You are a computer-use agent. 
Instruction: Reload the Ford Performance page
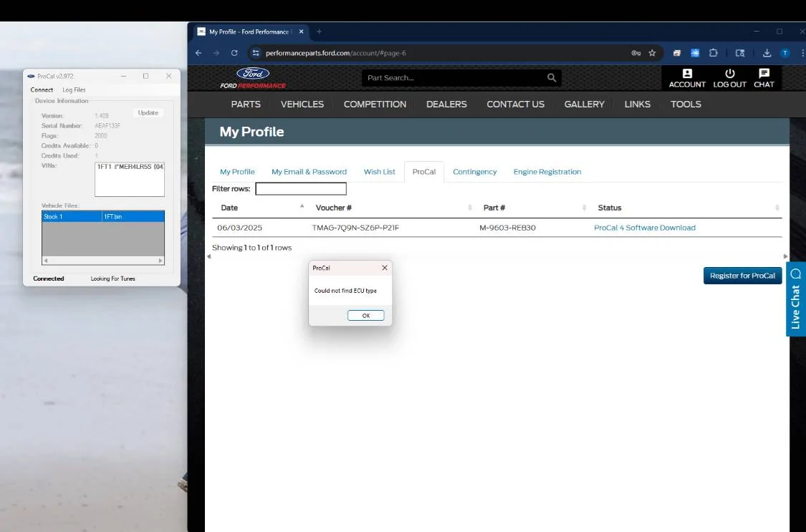[x=234, y=53]
